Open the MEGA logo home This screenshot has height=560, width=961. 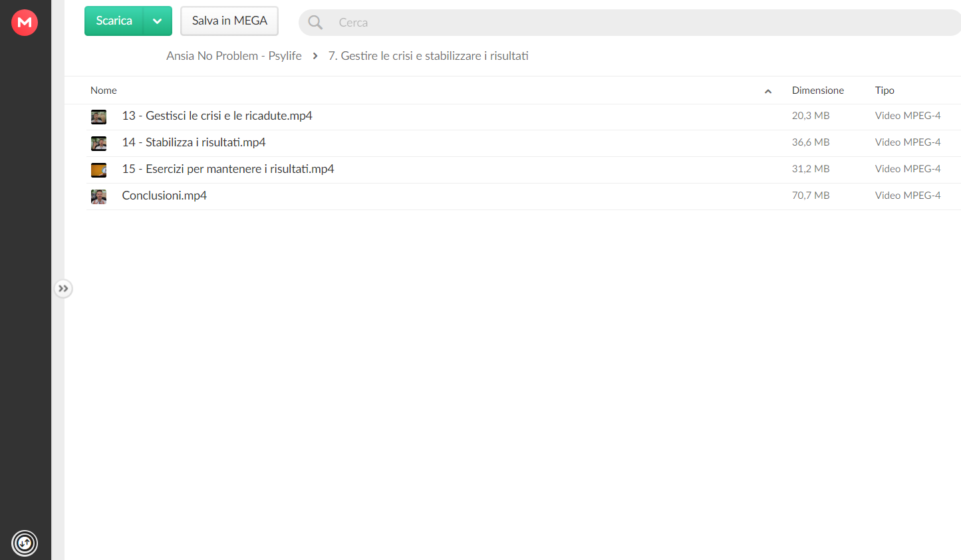coord(25,23)
